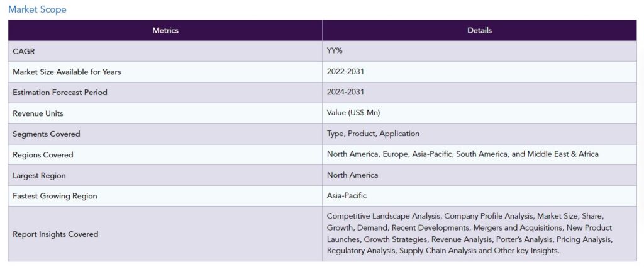Select the Type, Product, Application cell

373,134
